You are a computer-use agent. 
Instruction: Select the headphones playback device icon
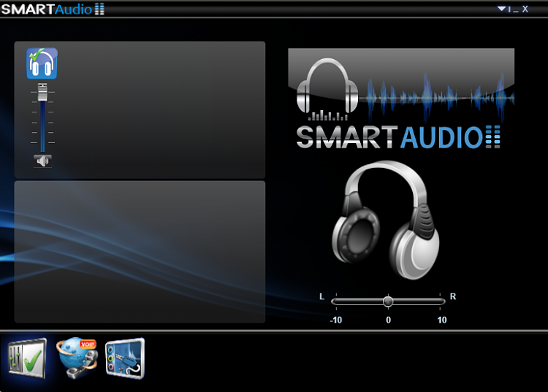(42, 64)
